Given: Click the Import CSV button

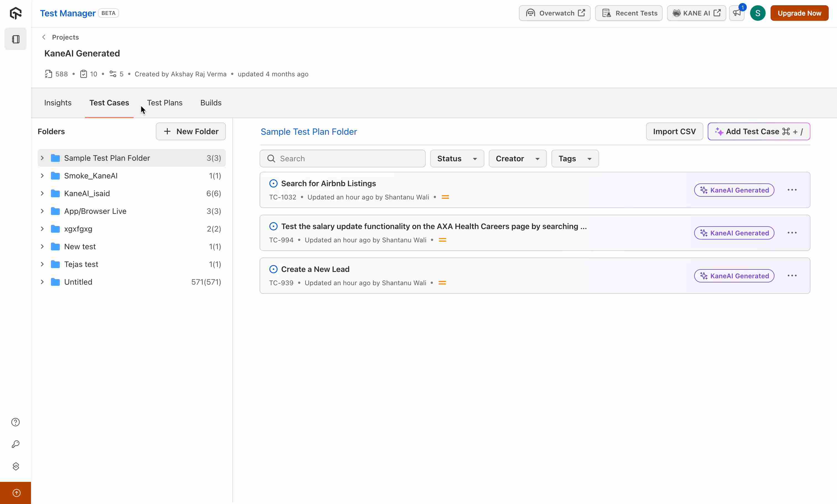Looking at the screenshot, I should (x=674, y=131).
